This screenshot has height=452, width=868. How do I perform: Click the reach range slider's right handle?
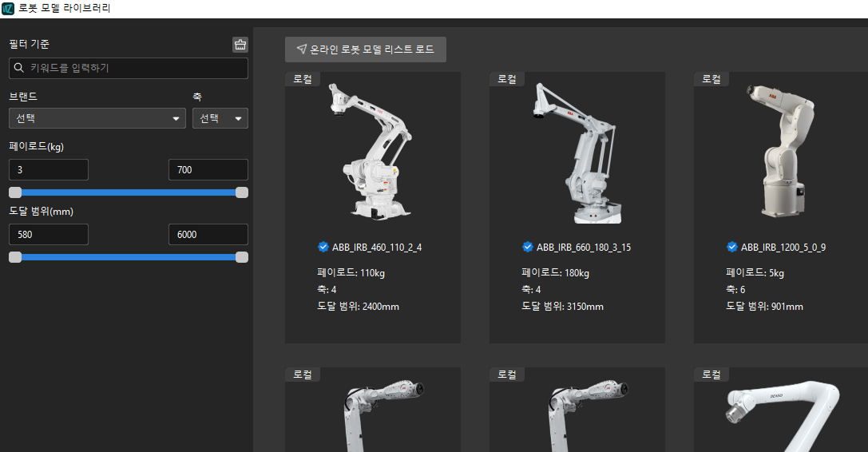(242, 257)
